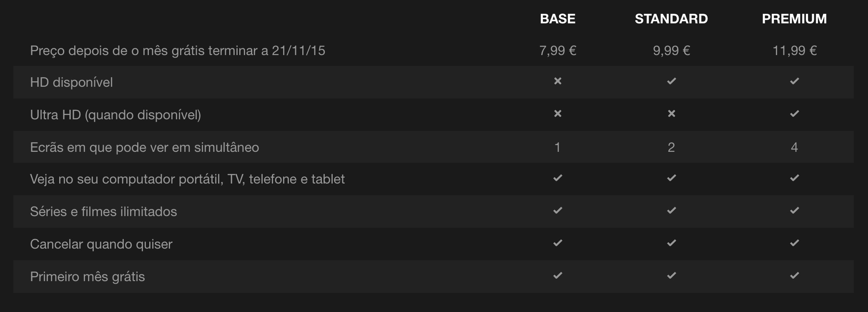Viewport: 868px width, 312px height.
Task: Select the STANDARD plan column header
Action: (x=671, y=19)
